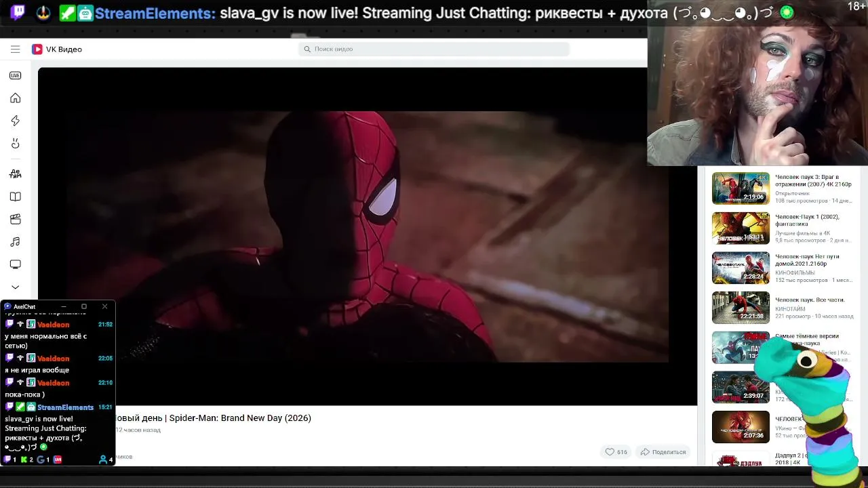Open the Открыточник channel link
868x488 pixels.
pos(792,193)
